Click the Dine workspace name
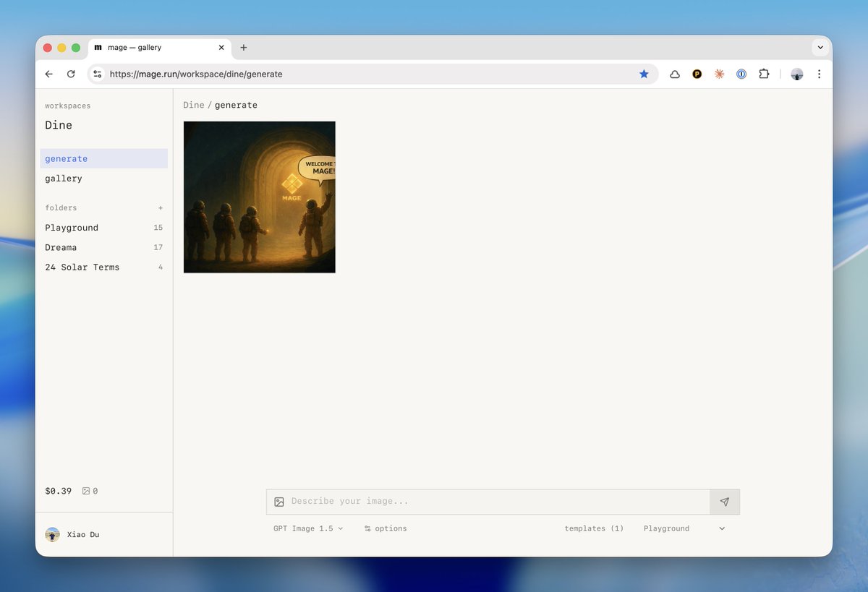868x592 pixels. 59,125
